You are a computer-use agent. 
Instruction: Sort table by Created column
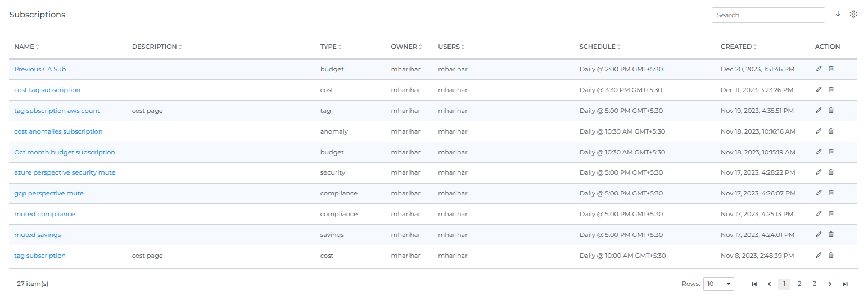click(739, 47)
